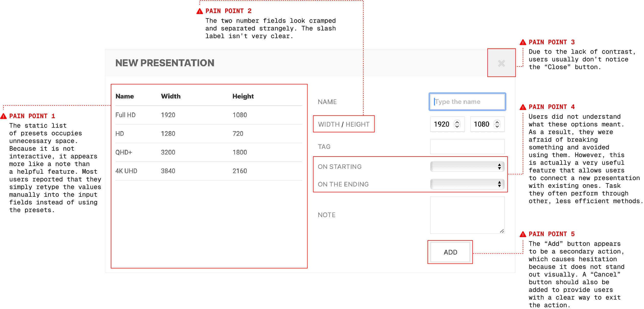Open the On The Ending dropdown
The height and width of the screenshot is (309, 644).
point(467,184)
